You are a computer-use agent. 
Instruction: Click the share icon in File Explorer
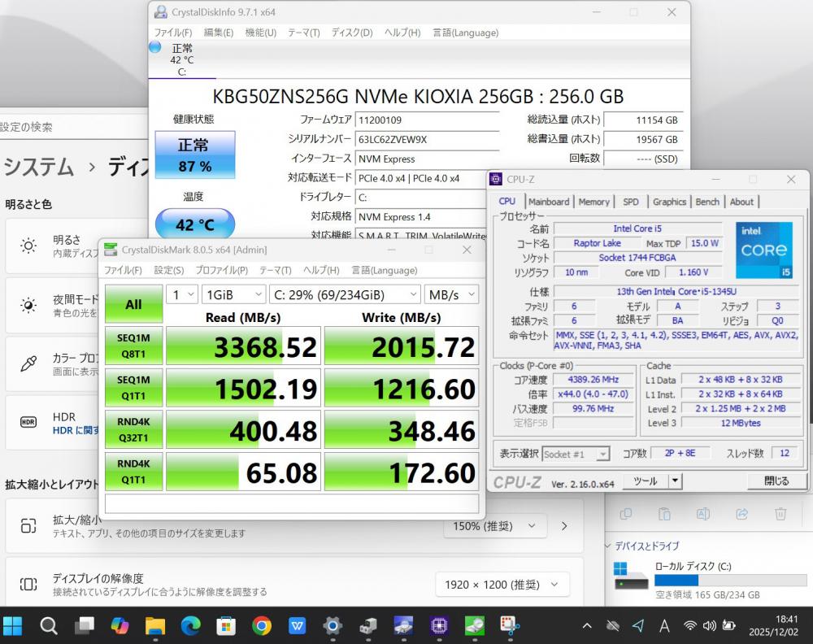(741, 514)
